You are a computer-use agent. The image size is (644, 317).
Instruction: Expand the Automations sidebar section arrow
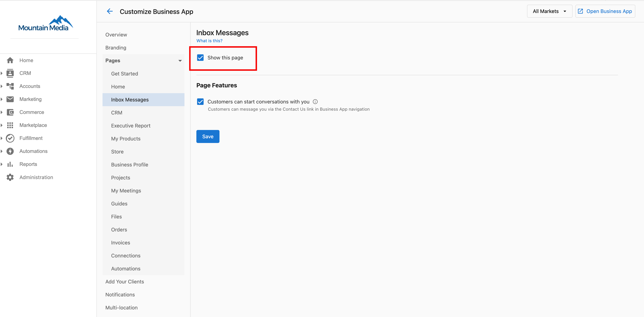click(1, 151)
